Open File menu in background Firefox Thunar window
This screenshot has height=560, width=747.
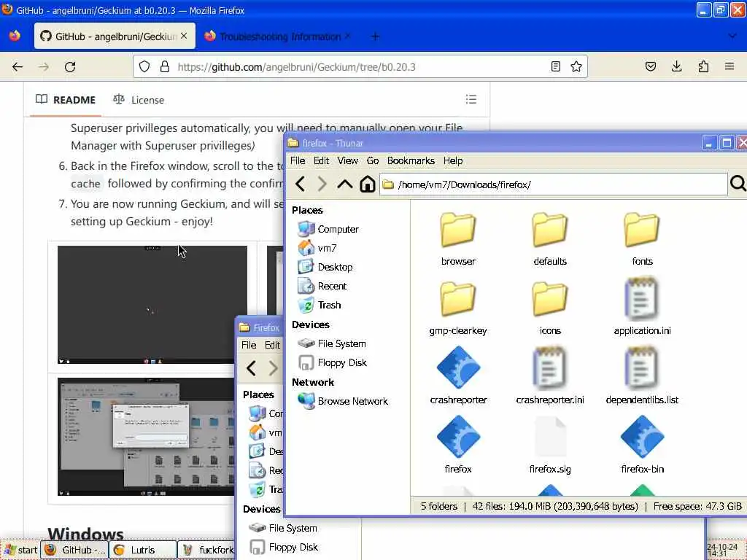click(249, 345)
